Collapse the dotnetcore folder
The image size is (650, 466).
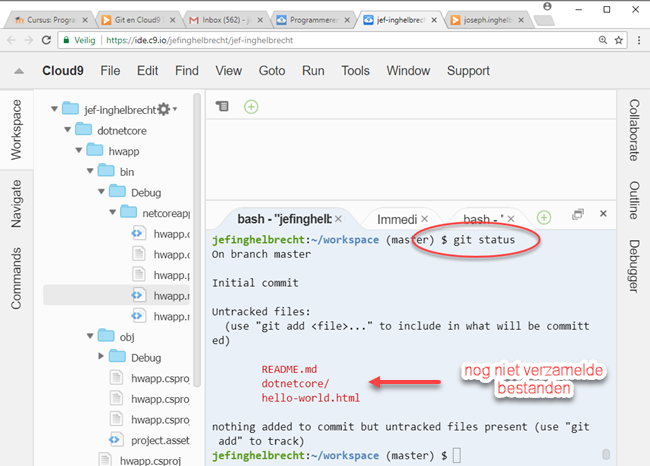pyautogui.click(x=68, y=130)
